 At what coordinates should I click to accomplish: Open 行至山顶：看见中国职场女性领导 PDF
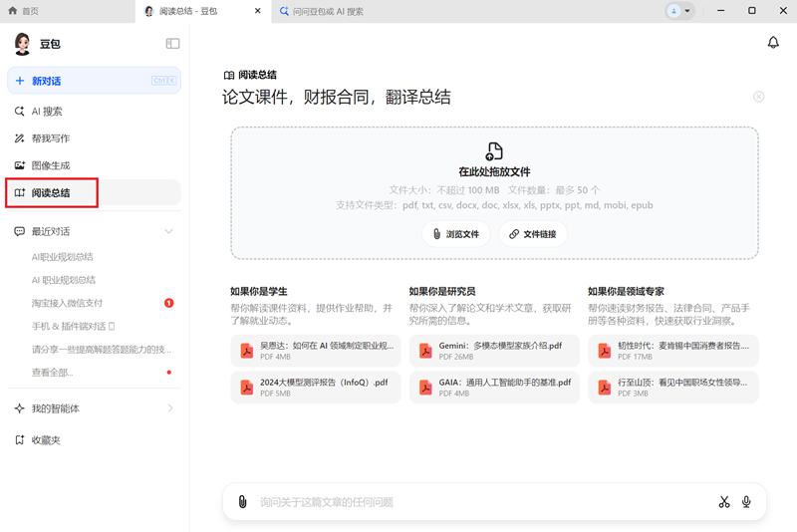pos(673,388)
